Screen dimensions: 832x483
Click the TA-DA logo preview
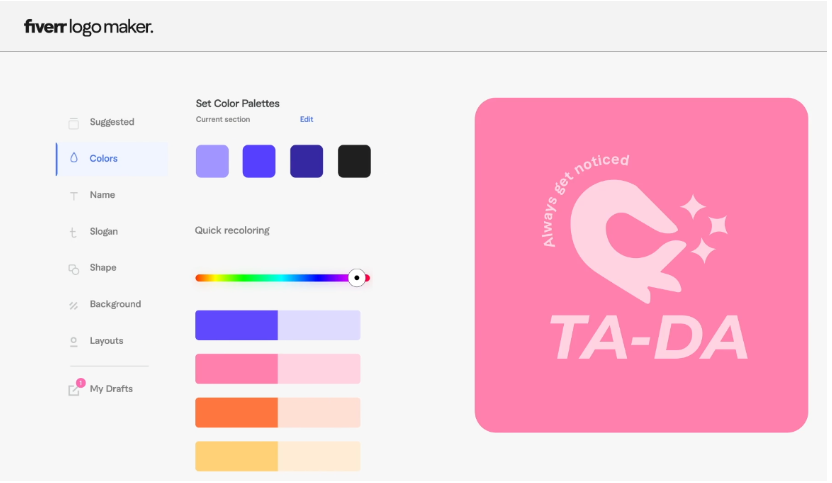[x=642, y=265]
